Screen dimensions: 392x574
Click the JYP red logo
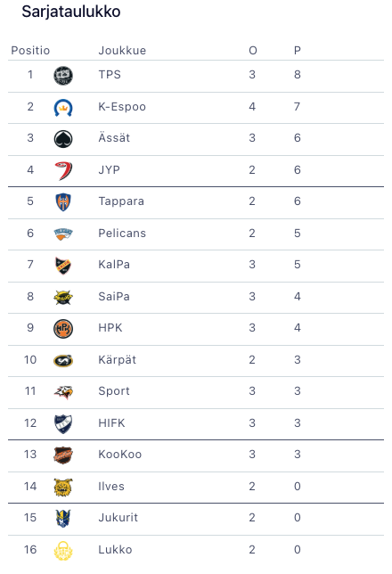(x=63, y=171)
